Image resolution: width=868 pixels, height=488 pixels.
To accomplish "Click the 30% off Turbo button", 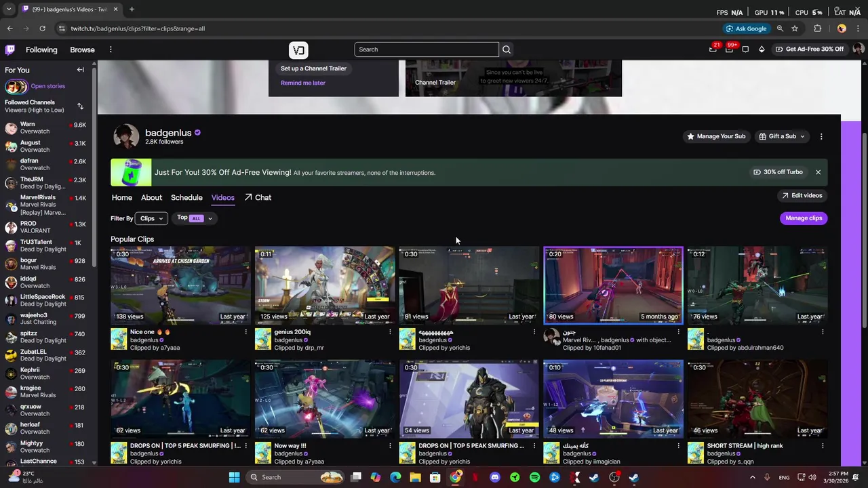I will pos(777,172).
